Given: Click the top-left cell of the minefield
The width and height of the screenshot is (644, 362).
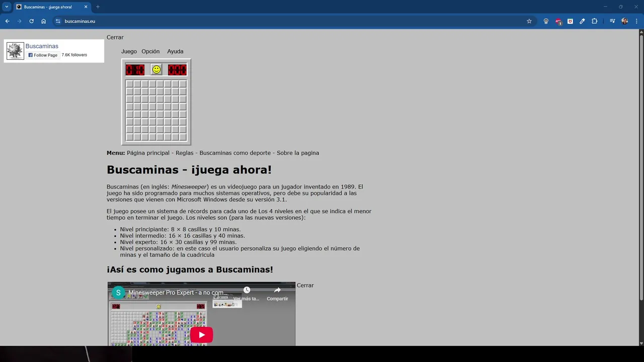Looking at the screenshot, I should (x=129, y=84).
